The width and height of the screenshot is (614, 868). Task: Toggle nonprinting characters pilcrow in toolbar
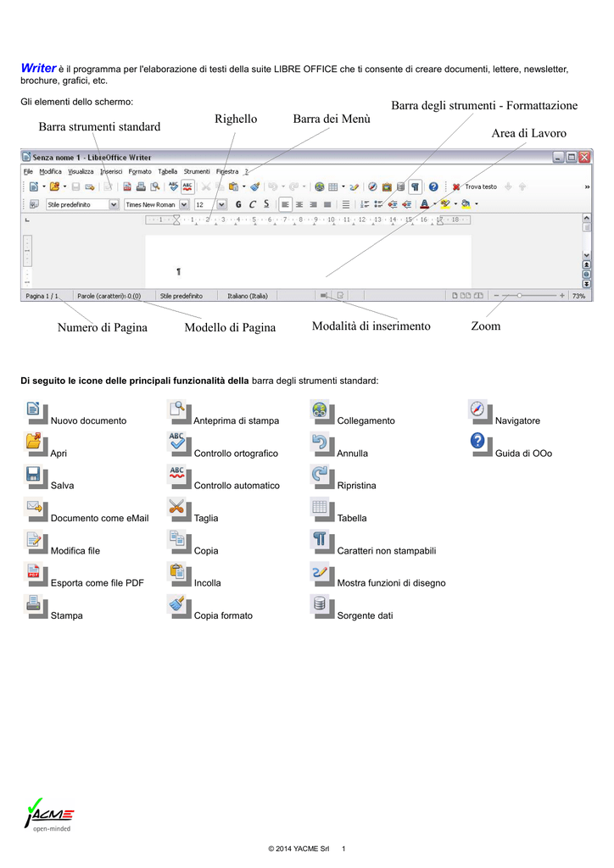click(415, 186)
